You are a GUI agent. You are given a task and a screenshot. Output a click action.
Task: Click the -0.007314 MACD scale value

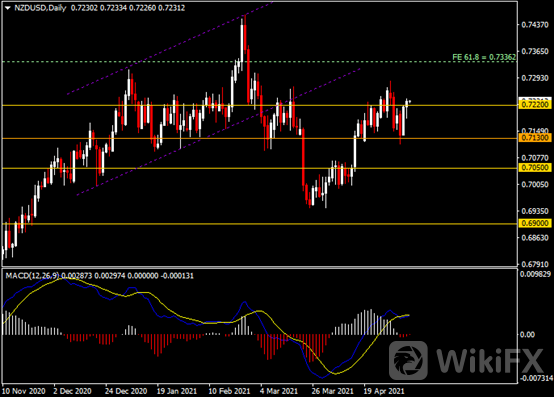pos(536,378)
